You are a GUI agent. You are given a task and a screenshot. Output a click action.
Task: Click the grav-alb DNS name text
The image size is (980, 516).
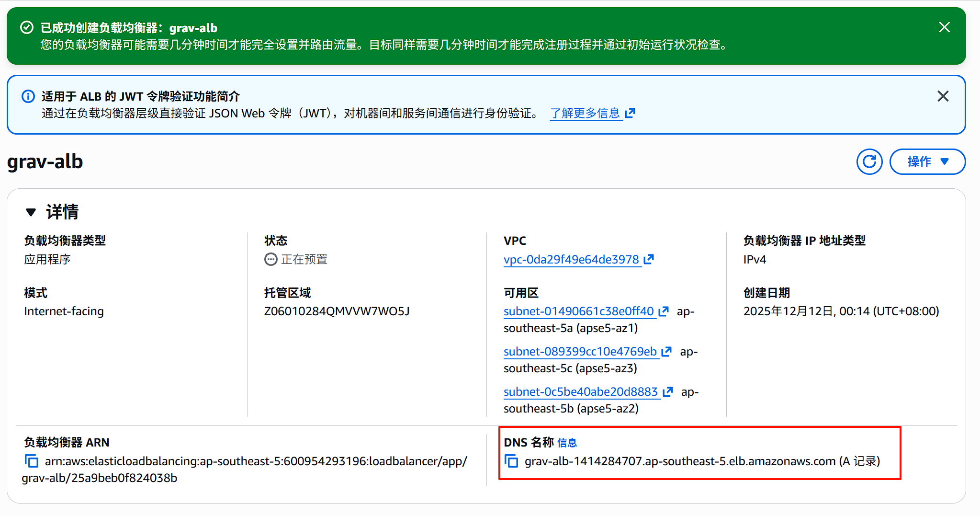(680, 461)
